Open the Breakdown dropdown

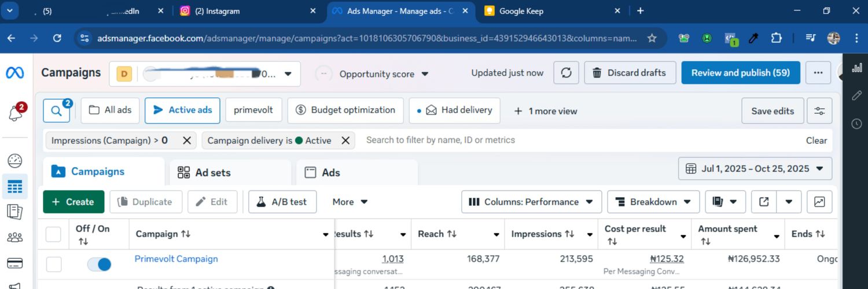[x=653, y=202]
